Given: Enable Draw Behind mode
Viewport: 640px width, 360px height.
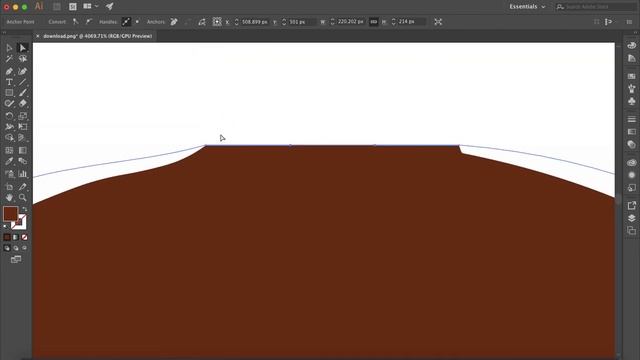Looking at the screenshot, I should 16,248.
